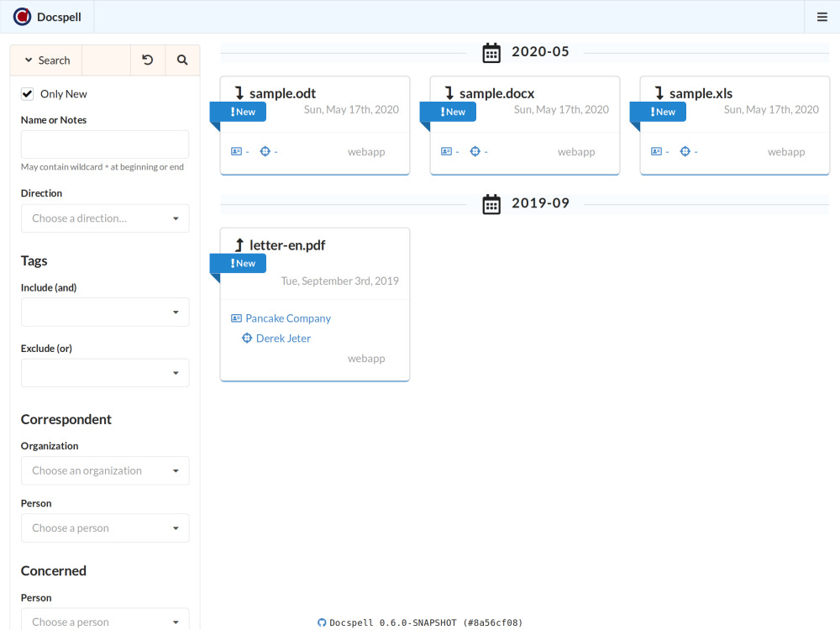Click the magnifier search icon button
This screenshot has width=840, height=630.
[182, 60]
